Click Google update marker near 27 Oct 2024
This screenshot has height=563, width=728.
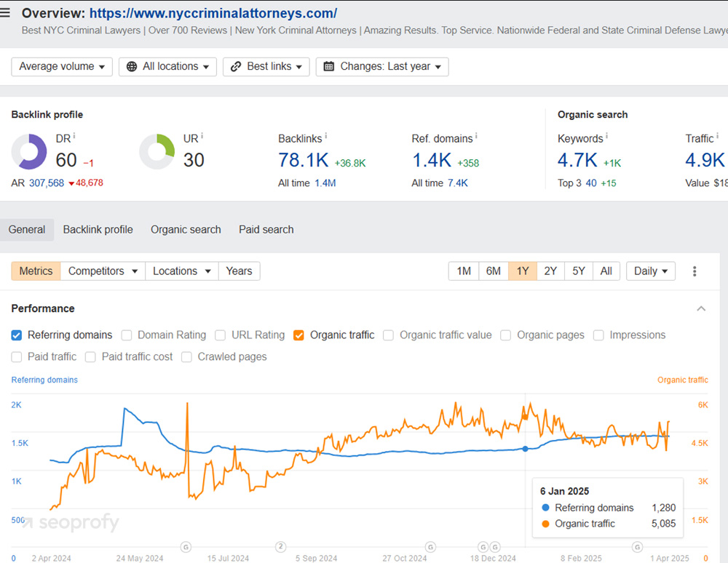click(x=430, y=547)
